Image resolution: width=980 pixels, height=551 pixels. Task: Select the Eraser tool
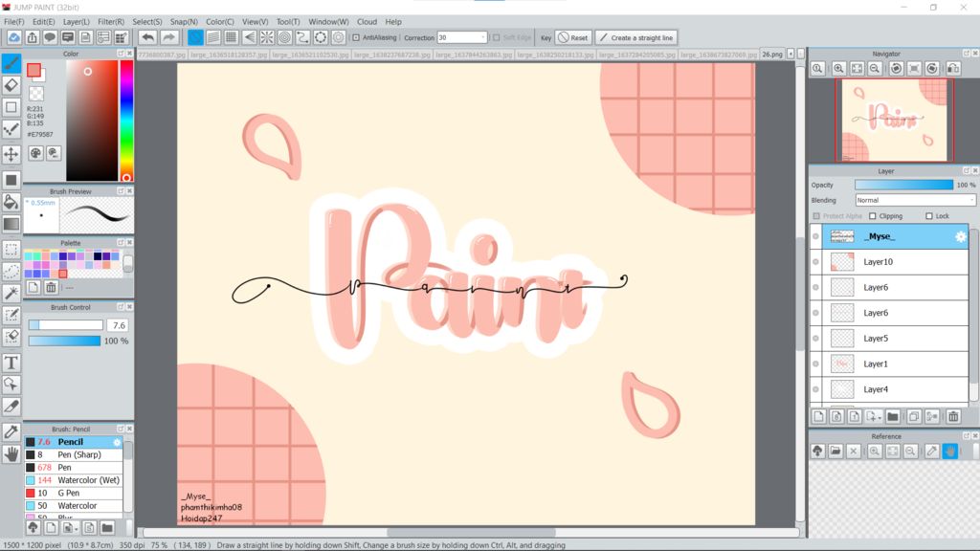tap(11, 85)
